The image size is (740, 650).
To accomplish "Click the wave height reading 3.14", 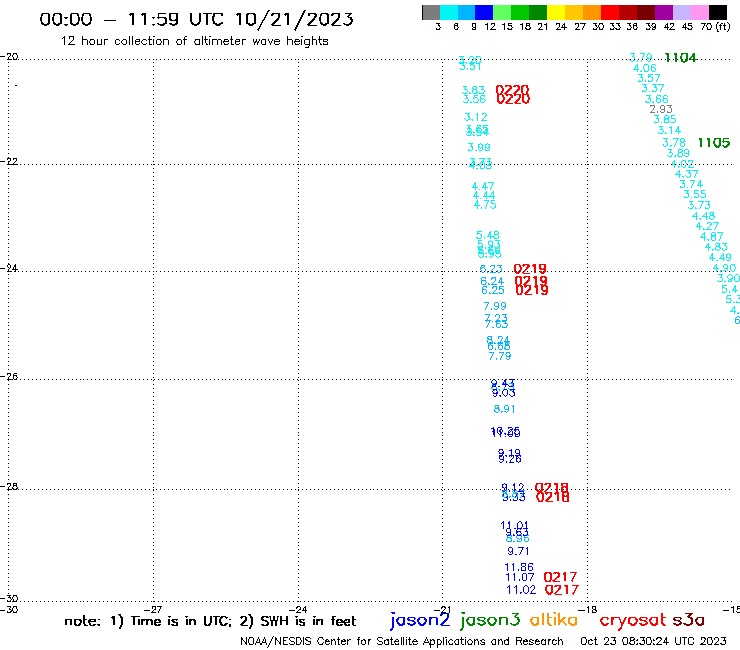I will click(670, 130).
